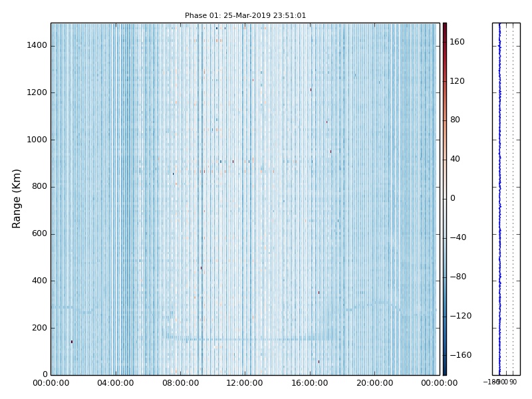
Task: Click the dark red top of the colorbar
Action: pyautogui.click(x=445, y=27)
